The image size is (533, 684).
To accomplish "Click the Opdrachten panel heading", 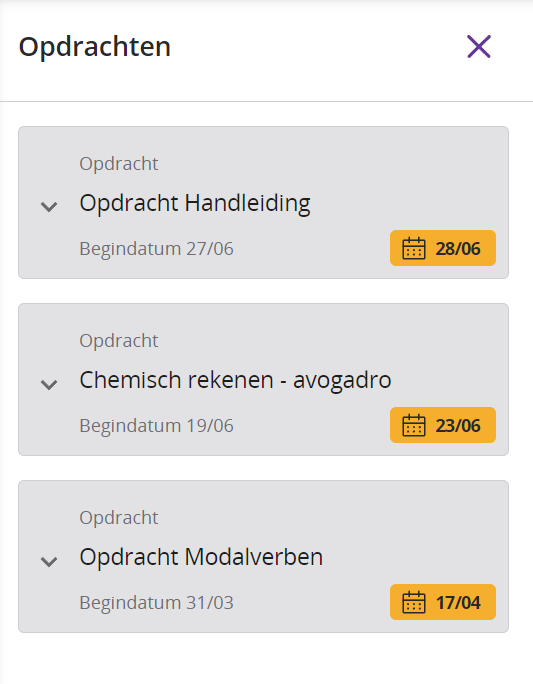I will pos(95,47).
